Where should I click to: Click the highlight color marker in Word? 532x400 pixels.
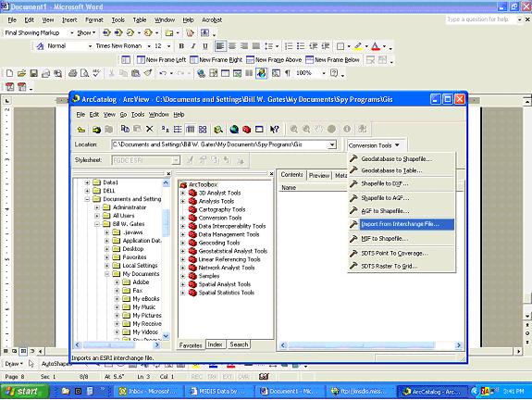pyautogui.click(x=358, y=46)
